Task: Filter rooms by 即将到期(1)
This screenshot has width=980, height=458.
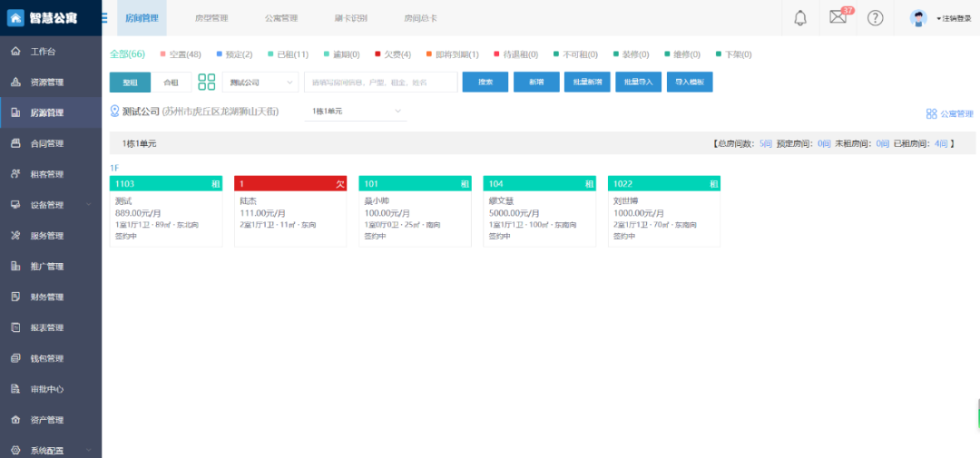Action: pyautogui.click(x=453, y=54)
